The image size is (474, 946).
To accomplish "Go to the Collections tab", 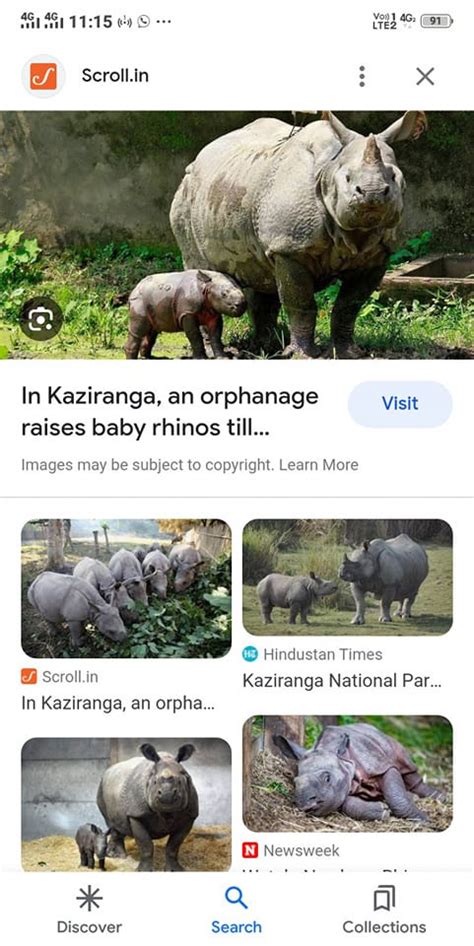I will (x=384, y=911).
